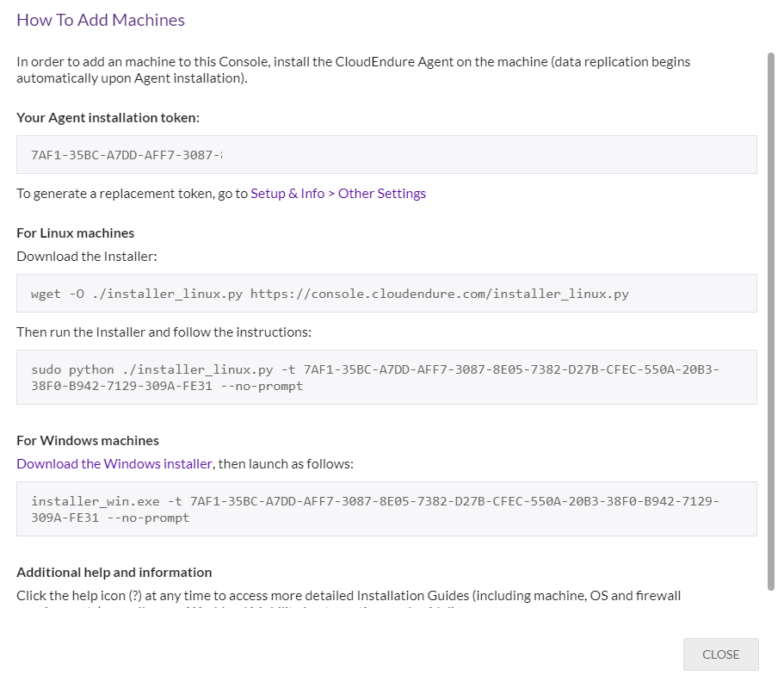
Task: Download the Windows installer via link
Action: coord(114,464)
